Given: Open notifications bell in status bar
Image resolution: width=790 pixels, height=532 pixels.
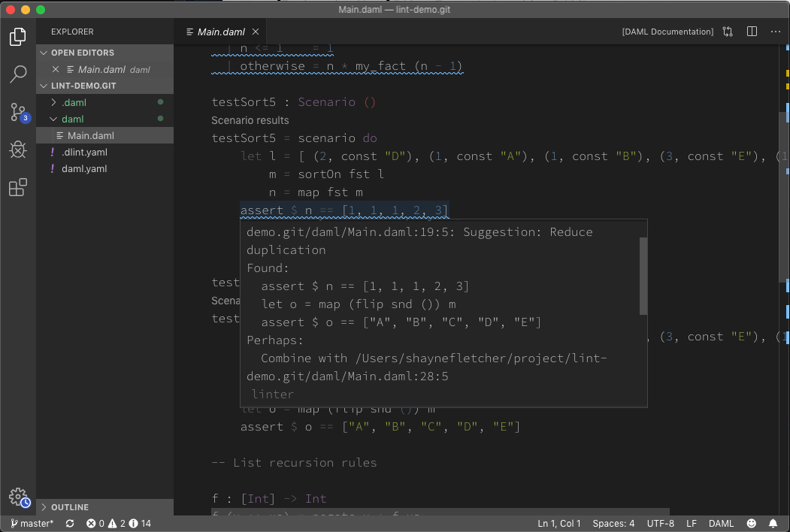Looking at the screenshot, I should point(773,524).
